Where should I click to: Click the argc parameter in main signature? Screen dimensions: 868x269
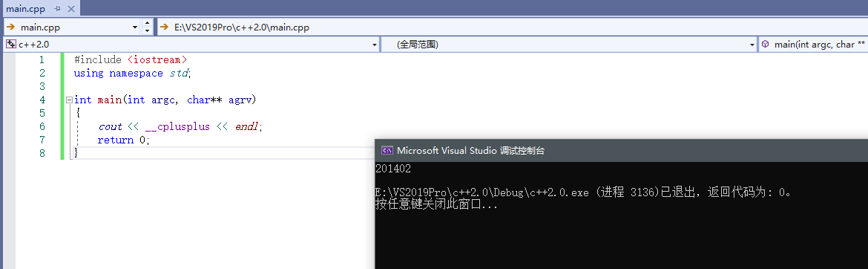point(163,100)
